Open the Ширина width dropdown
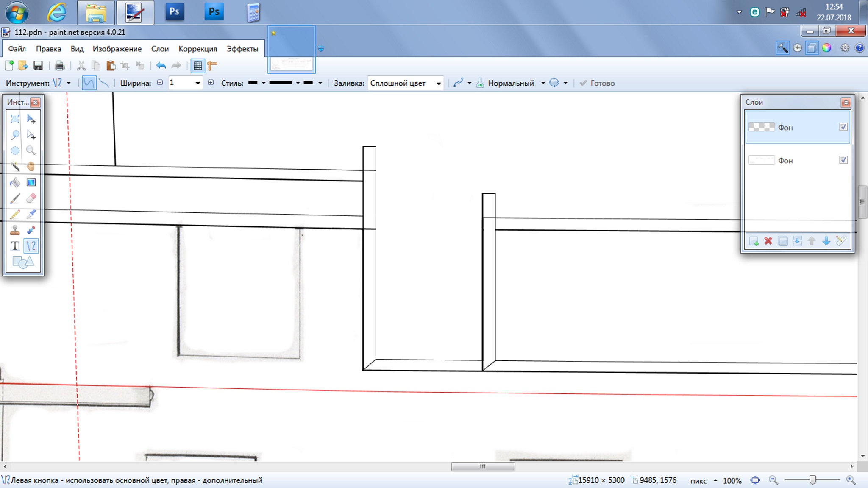 pyautogui.click(x=198, y=83)
